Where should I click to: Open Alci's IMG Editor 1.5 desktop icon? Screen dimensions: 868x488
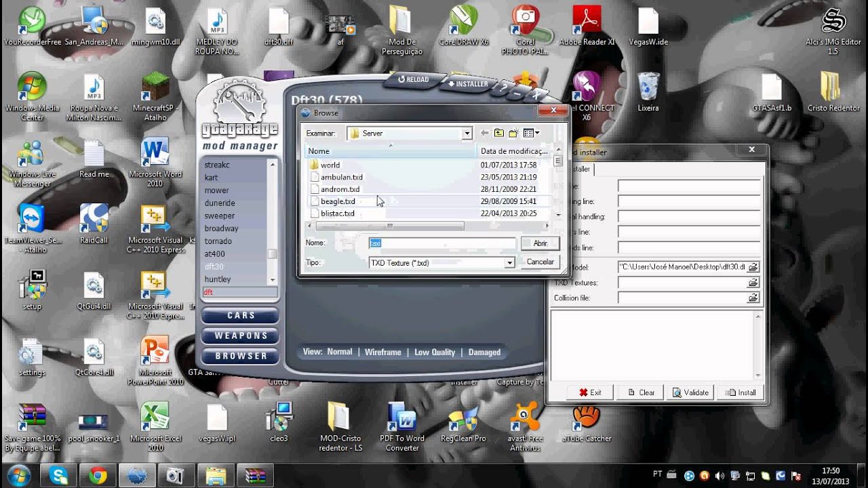[833, 31]
